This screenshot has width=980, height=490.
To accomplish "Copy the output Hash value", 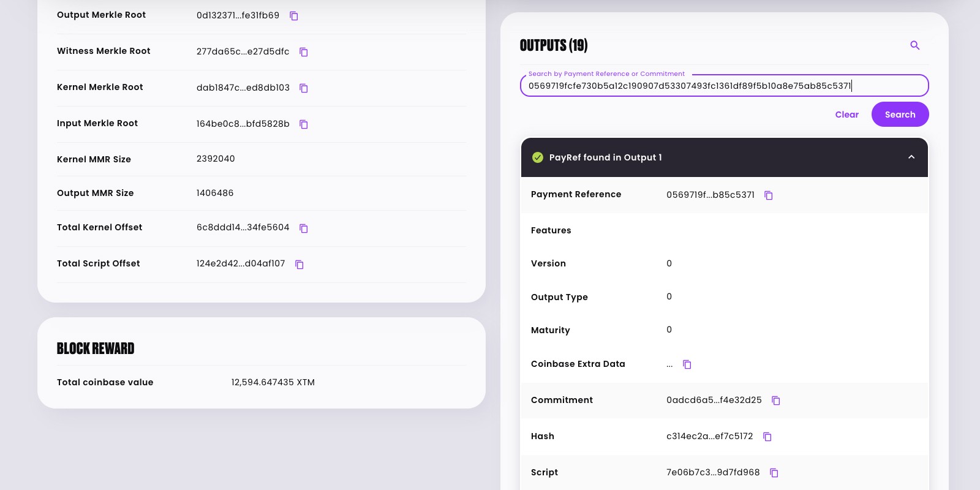I will click(767, 437).
